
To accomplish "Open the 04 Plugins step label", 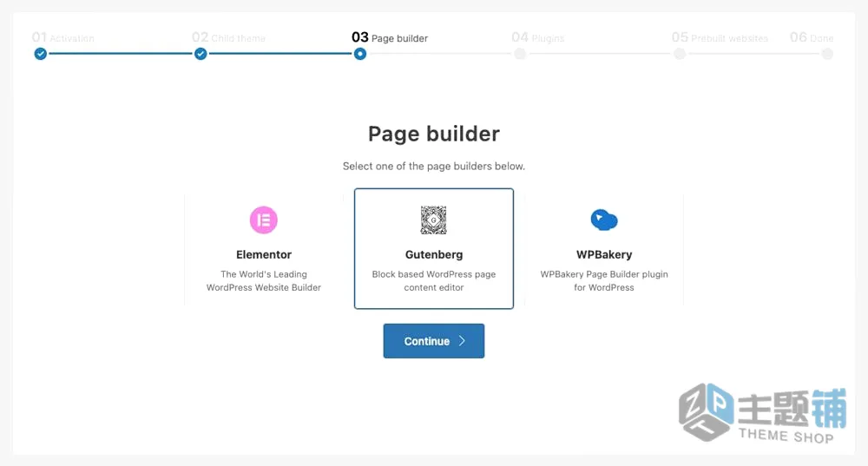I will click(x=538, y=37).
